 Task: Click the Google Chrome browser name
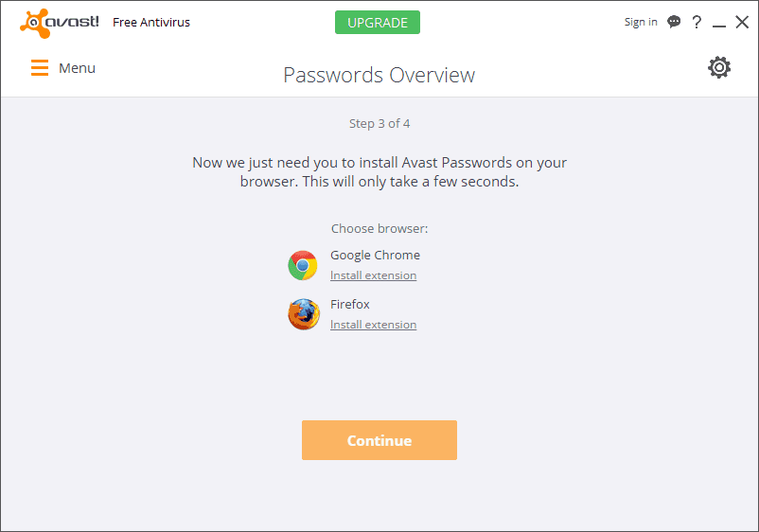click(x=375, y=255)
